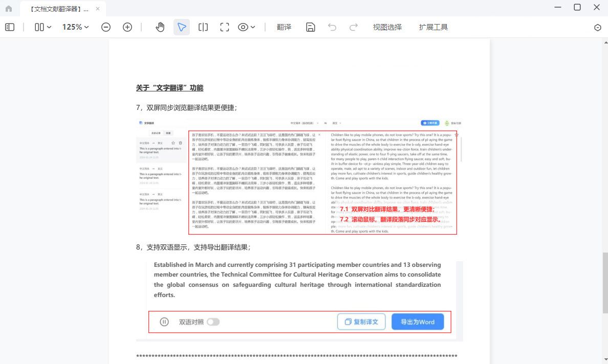
Task: Click the heading 关于"文字翻译"功能
Action: pyautogui.click(x=169, y=88)
